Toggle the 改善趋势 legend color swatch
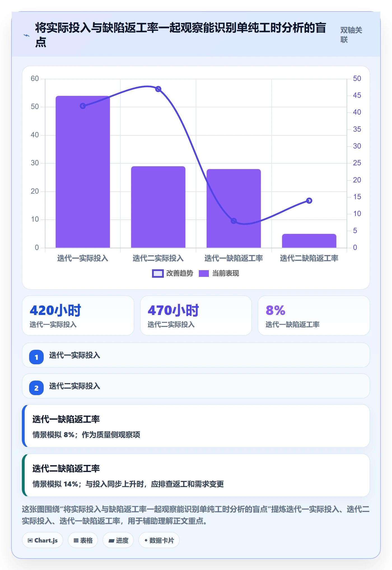This screenshot has height=570, width=392. pyautogui.click(x=158, y=274)
